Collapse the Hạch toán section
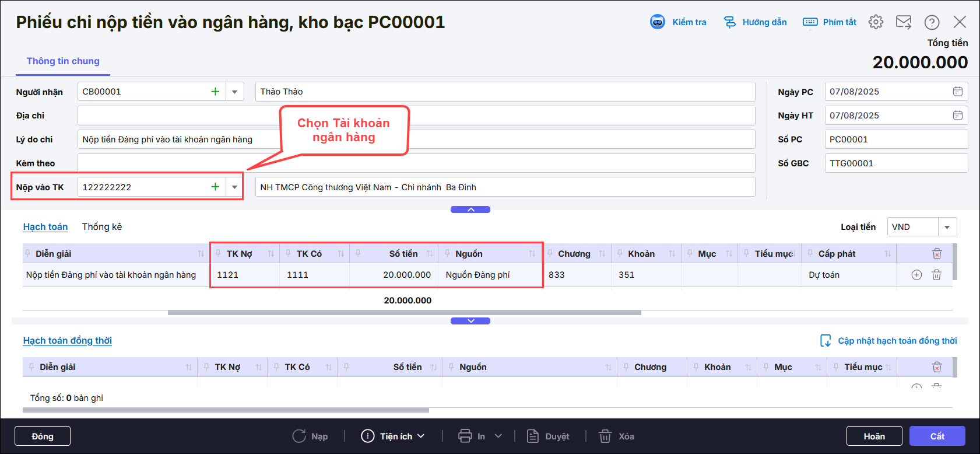Image resolution: width=980 pixels, height=454 pixels. click(470, 321)
